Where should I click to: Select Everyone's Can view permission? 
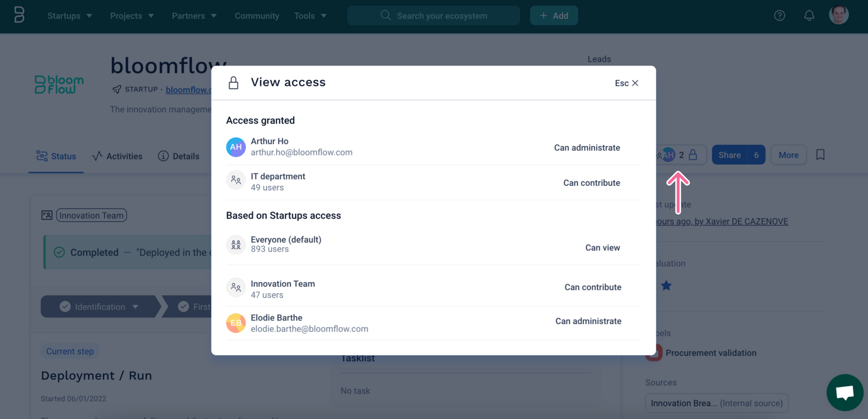pos(602,248)
